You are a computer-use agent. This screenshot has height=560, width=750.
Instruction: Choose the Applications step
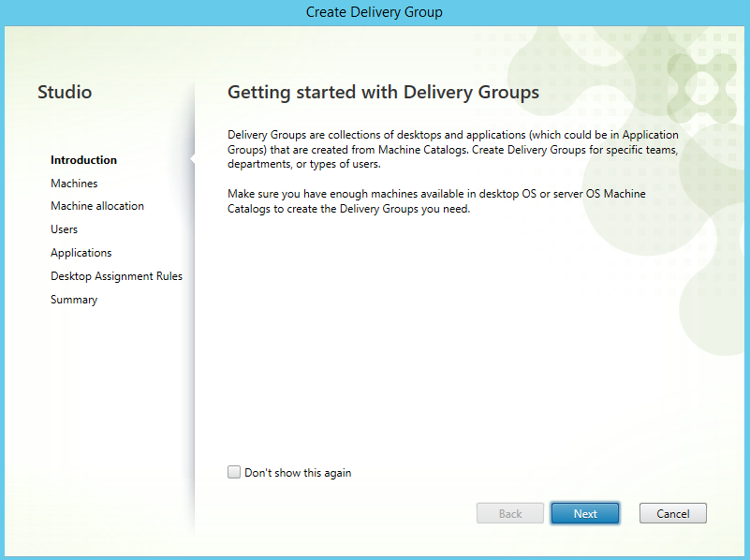click(x=81, y=253)
